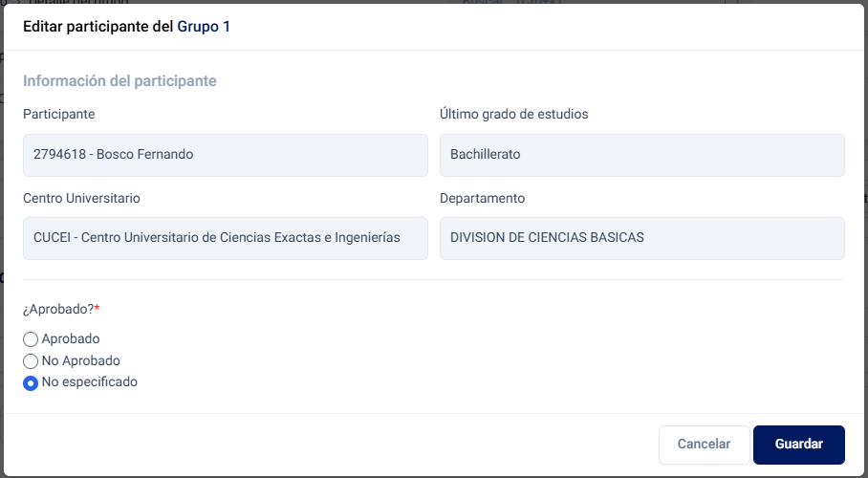Click the Información del participante heading
This screenshot has height=478, width=868.
pos(119,81)
